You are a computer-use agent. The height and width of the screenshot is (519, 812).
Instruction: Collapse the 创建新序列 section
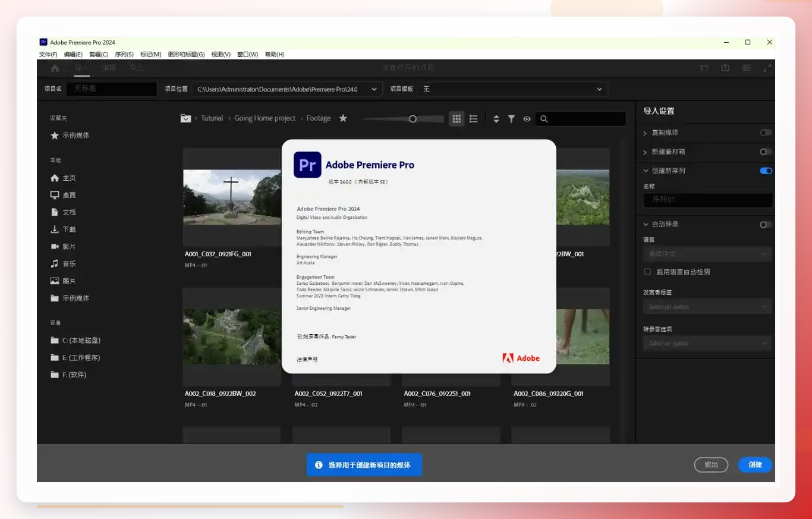(x=646, y=171)
